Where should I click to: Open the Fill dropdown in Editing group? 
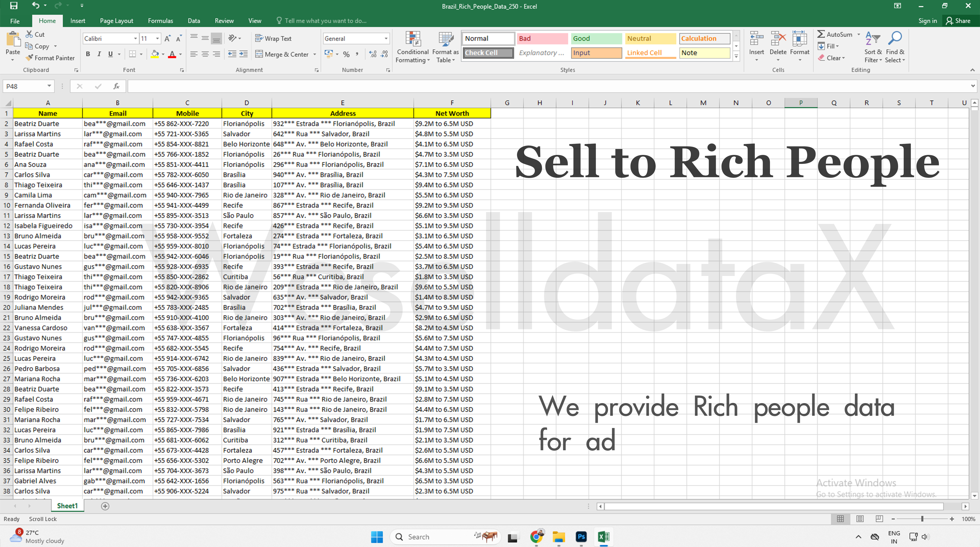click(828, 46)
